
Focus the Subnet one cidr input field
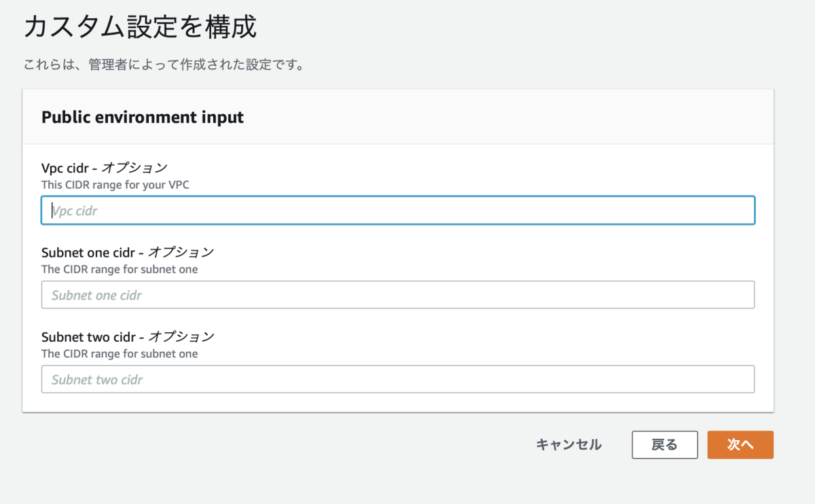[398, 295]
